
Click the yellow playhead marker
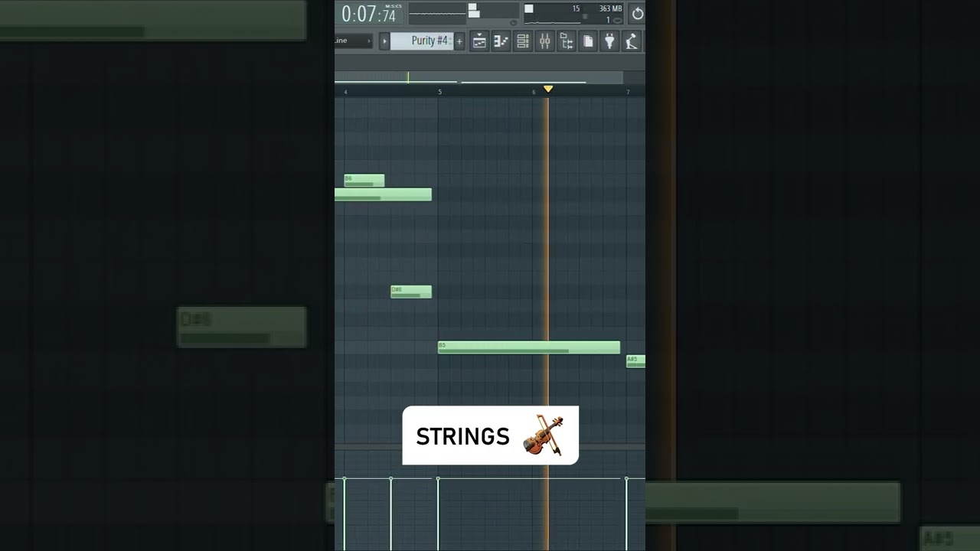[548, 90]
